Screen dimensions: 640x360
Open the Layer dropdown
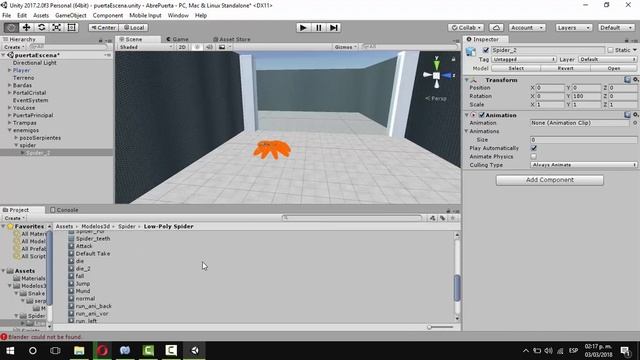[x=607, y=59]
